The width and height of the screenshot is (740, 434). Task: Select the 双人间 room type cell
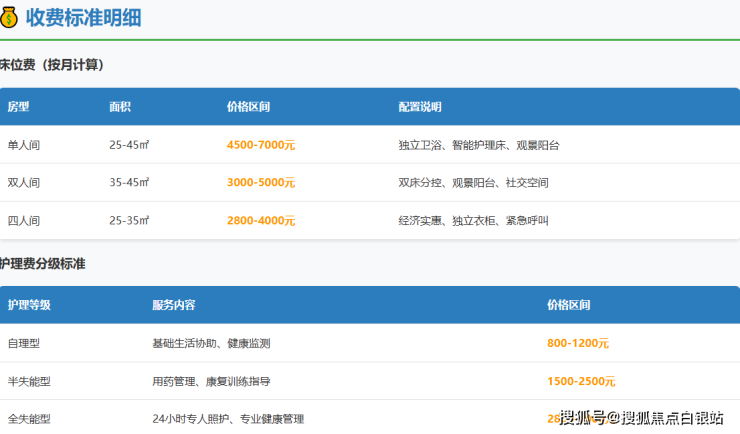pyautogui.click(x=24, y=183)
